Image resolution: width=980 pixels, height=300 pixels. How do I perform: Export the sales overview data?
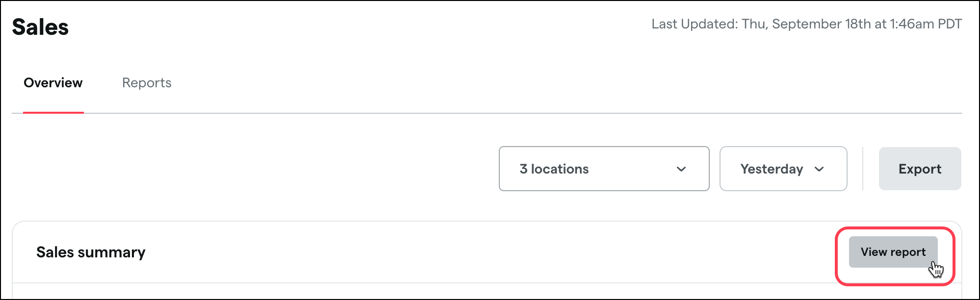920,169
